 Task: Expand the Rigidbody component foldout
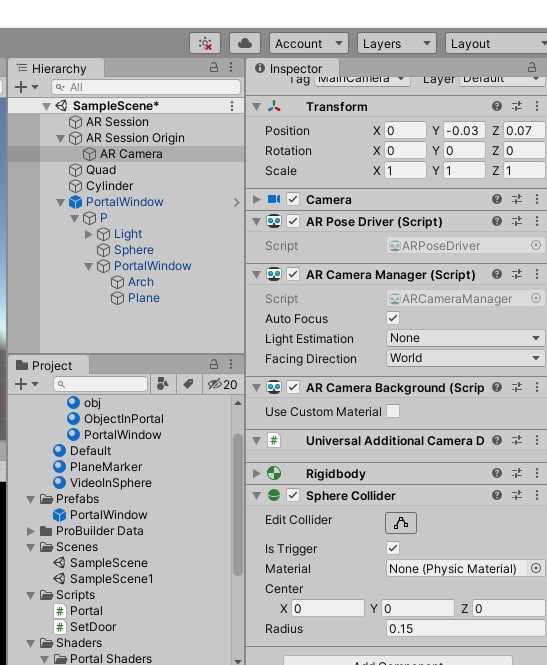click(257, 473)
